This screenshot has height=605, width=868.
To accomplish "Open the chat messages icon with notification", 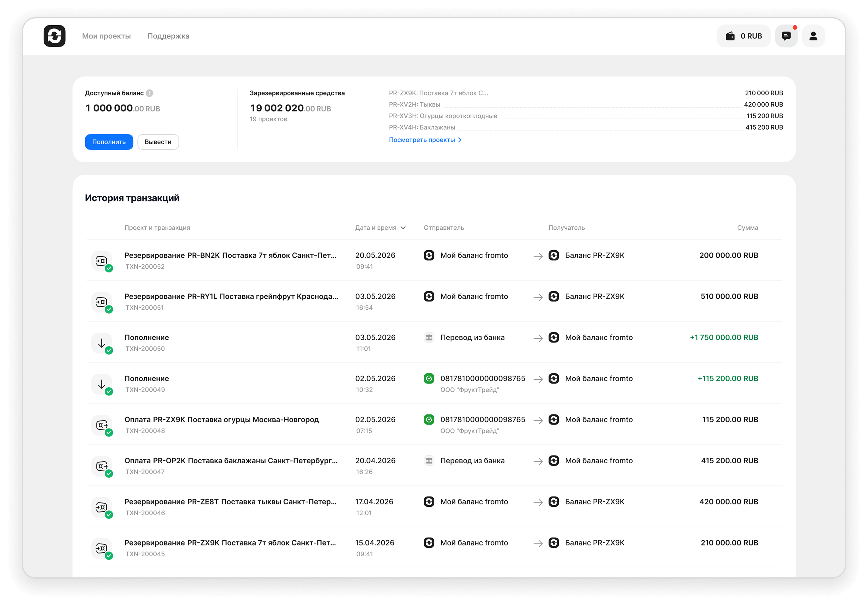I will point(786,36).
